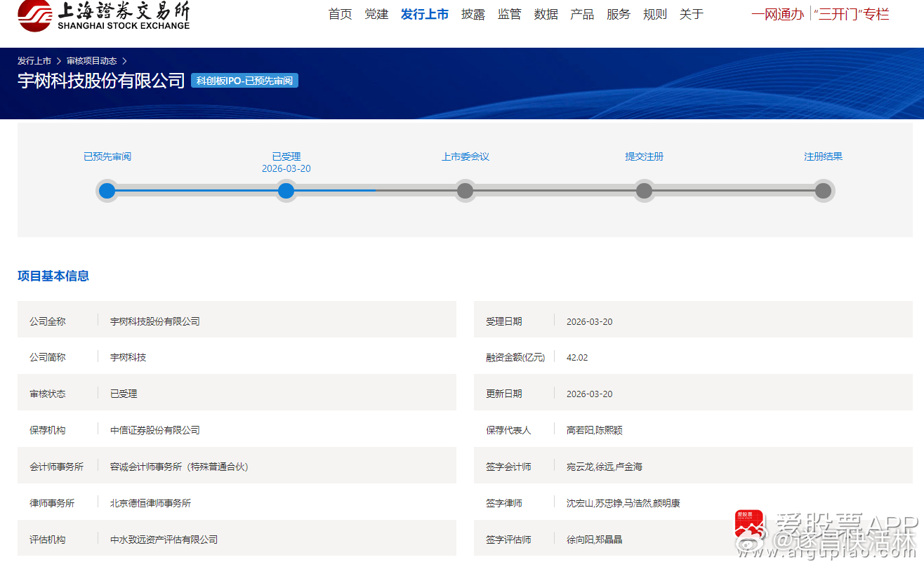This screenshot has height=562, width=924.
Task: Click the 签字律师 field label
Action: click(504, 503)
